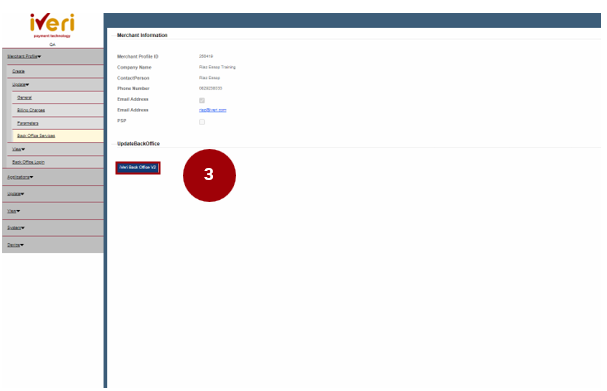Open the last sidebar section below System
607x391 pixels.
coord(15,245)
